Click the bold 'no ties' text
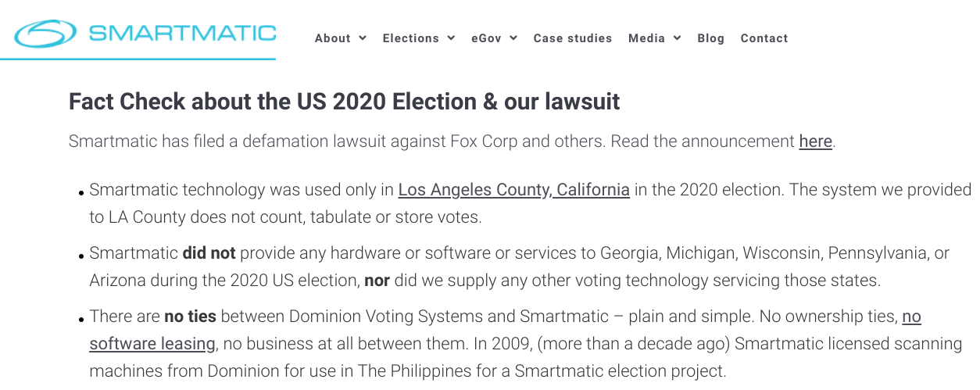 [190, 317]
